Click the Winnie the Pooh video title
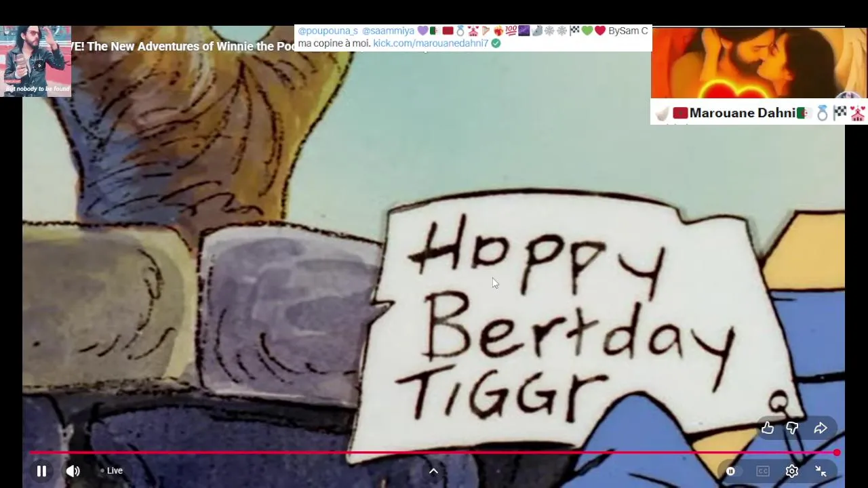868x488 pixels. click(x=183, y=46)
